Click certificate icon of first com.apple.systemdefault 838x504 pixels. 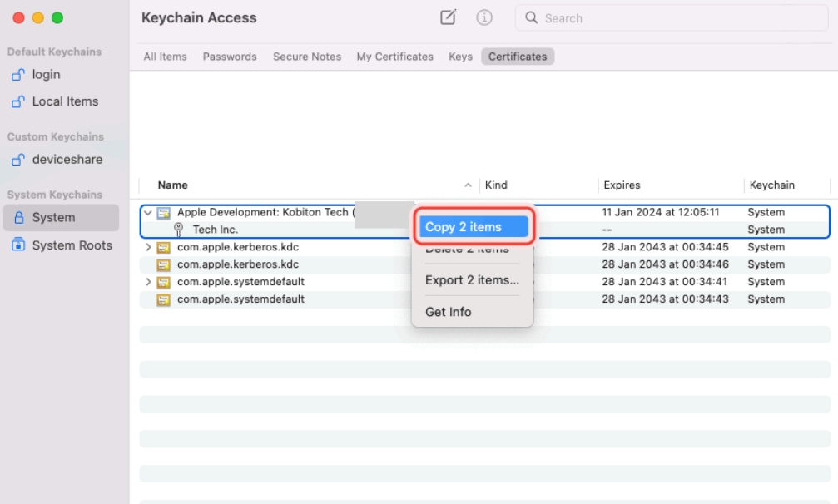(x=164, y=282)
